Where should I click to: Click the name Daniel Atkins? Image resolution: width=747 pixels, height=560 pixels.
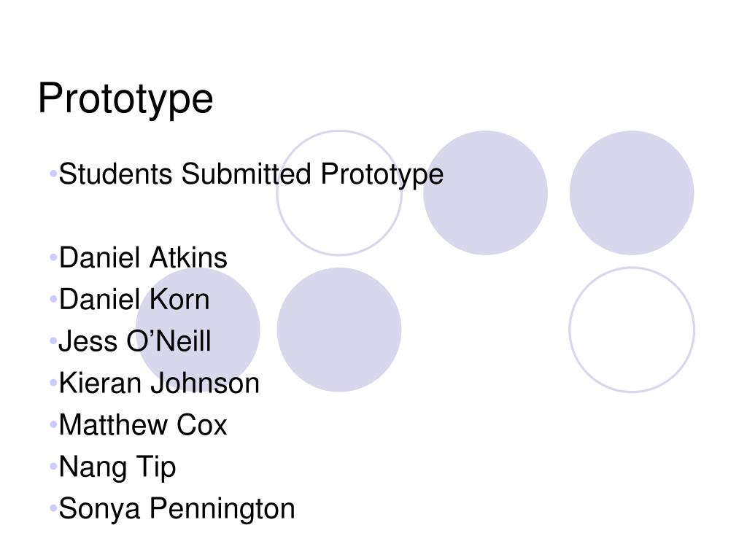[x=143, y=257]
